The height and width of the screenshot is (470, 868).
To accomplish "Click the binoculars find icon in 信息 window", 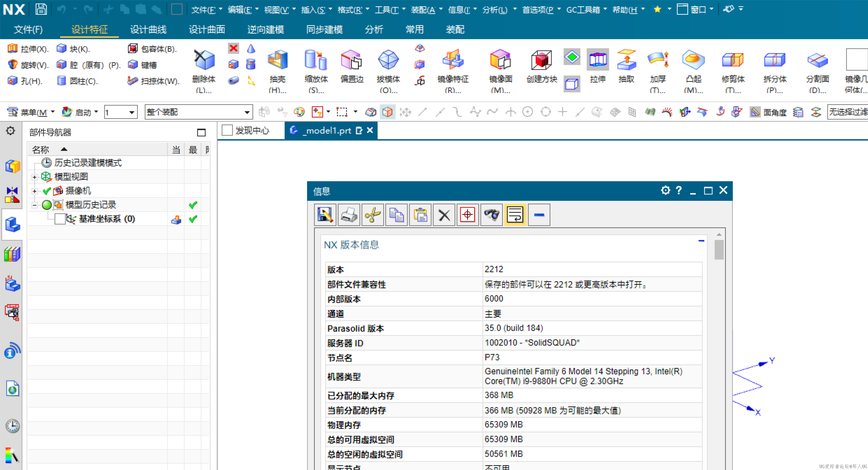I will click(492, 214).
